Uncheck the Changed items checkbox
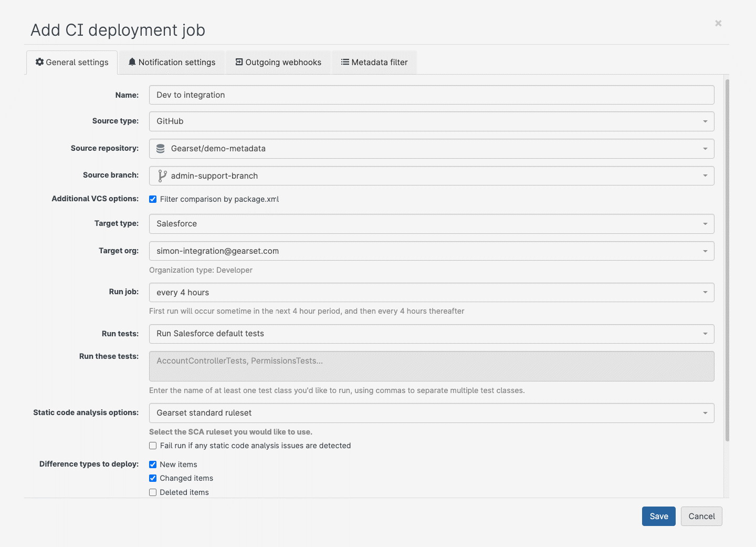756x547 pixels. (x=153, y=478)
